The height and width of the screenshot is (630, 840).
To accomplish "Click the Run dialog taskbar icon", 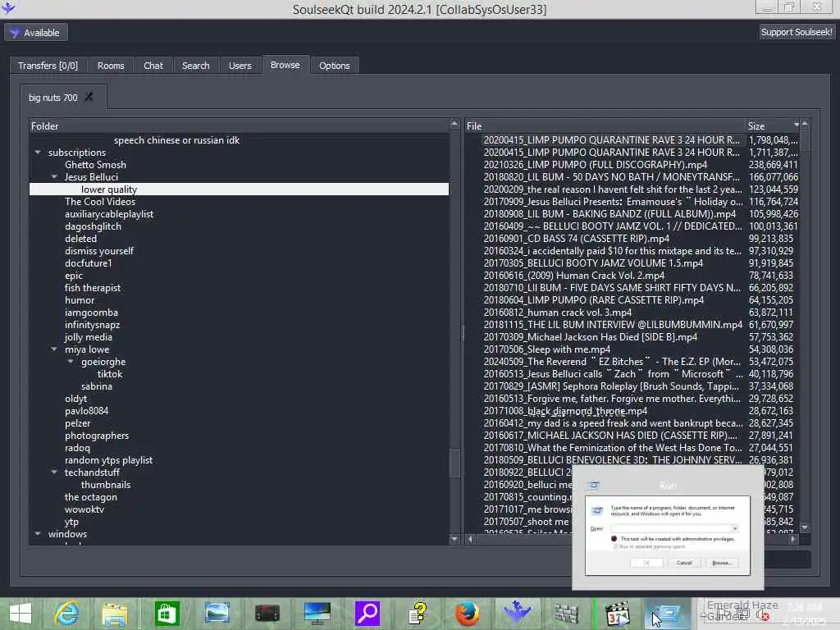I will [666, 614].
